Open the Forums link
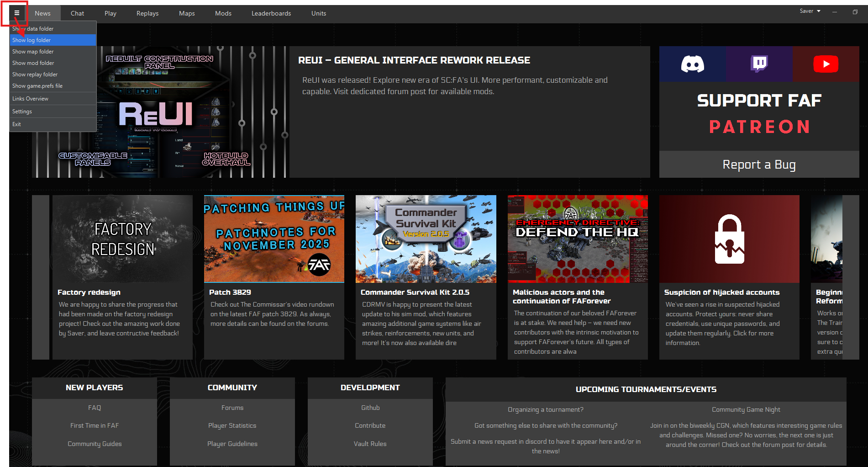This screenshot has height=467, width=868. tap(232, 408)
